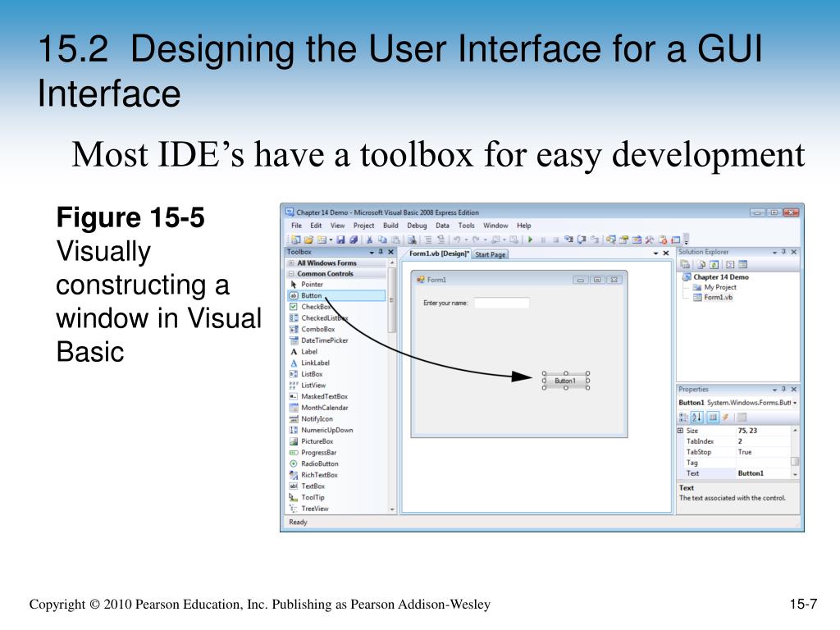The image size is (840, 630).
Task: Toggle auto-hide pin on Toolbox panel
Action: pos(381,252)
